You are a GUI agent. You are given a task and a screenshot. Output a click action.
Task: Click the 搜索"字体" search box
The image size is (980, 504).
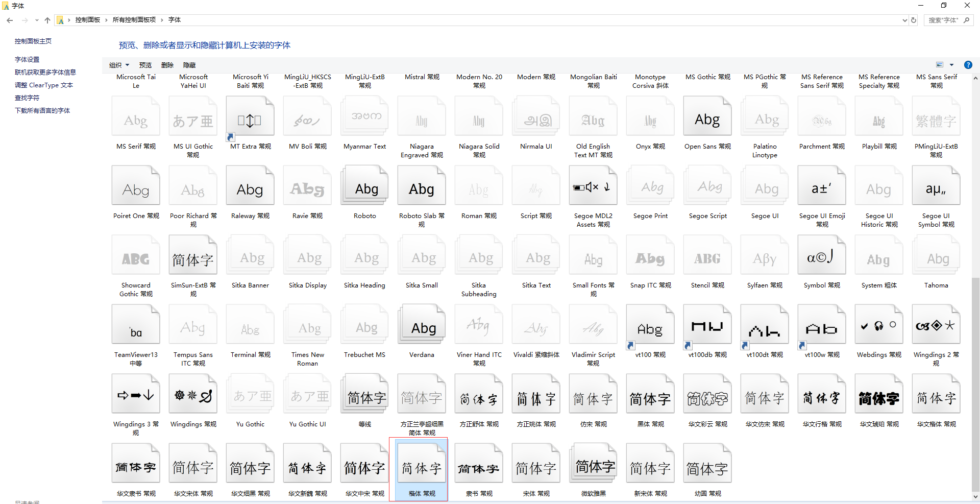tap(948, 20)
